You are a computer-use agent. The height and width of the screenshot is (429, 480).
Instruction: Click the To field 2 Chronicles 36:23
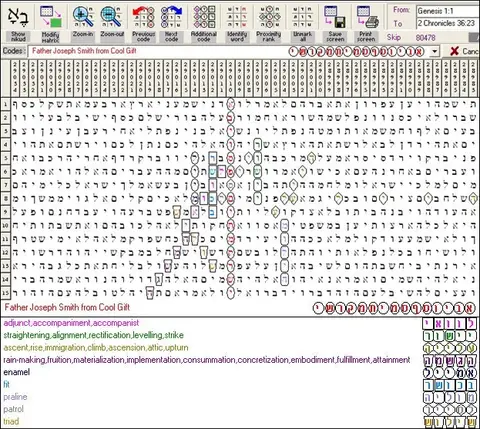click(448, 23)
